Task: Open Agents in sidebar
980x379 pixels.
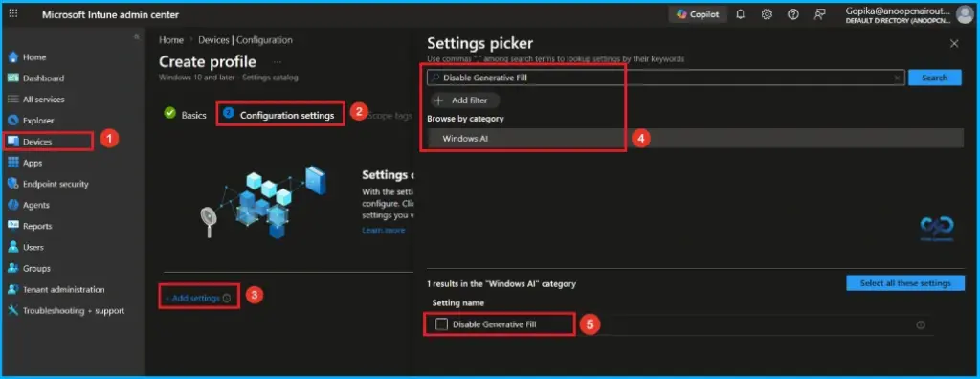Action: click(36, 205)
